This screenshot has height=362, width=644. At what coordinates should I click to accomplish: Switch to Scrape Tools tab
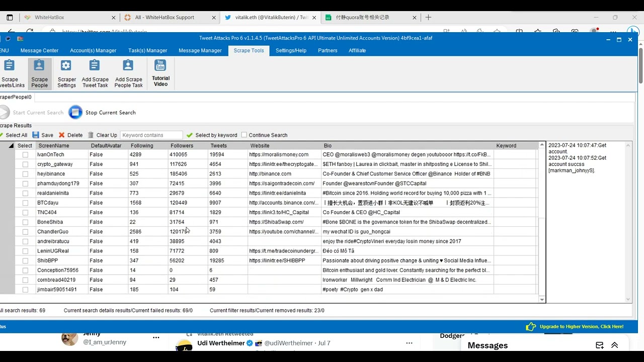(249, 50)
